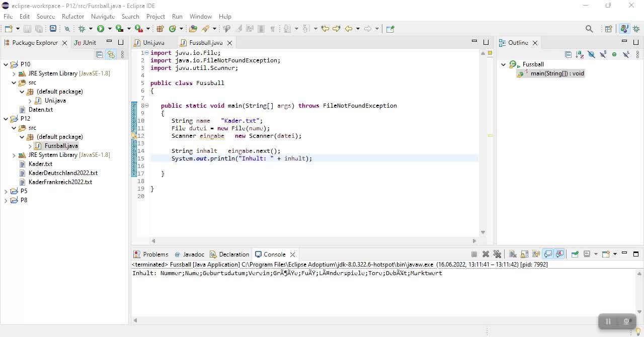This screenshot has height=337, width=644.
Task: Toggle show console on standard error change
Action: pos(560,254)
